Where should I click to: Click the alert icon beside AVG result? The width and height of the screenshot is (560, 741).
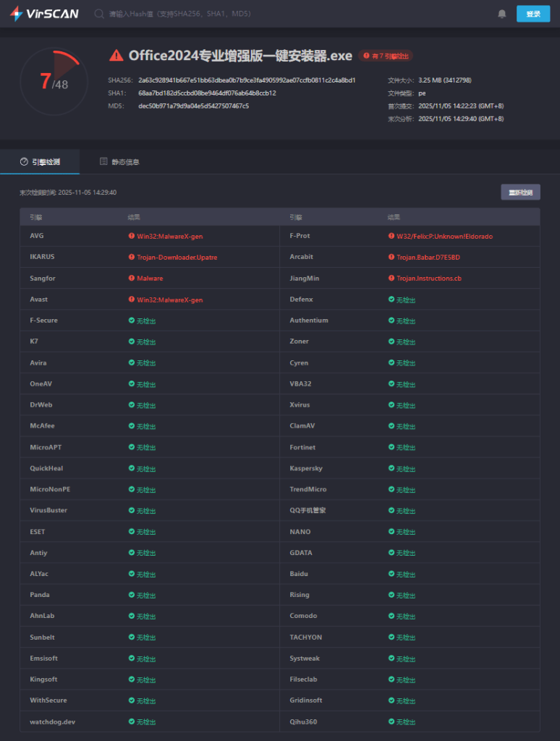(132, 236)
